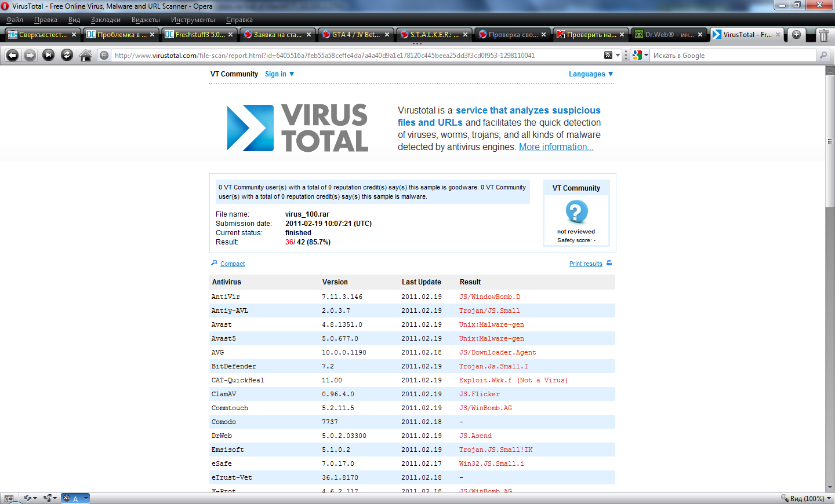Open the Закладки menu
The width and height of the screenshot is (835, 504).
click(x=106, y=20)
